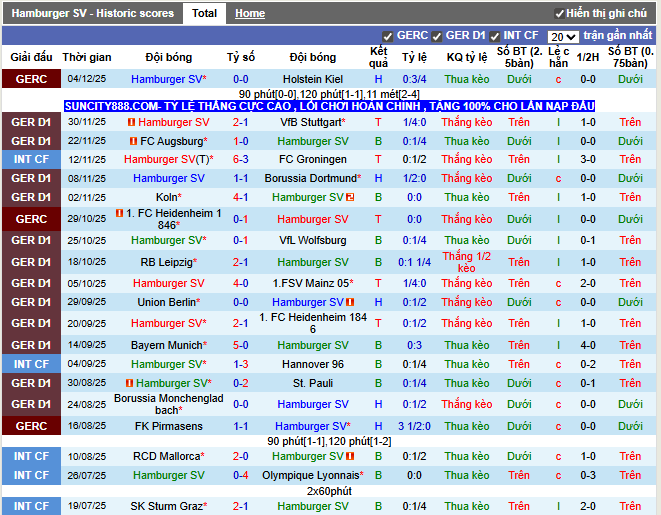
Task: Select the '2x60phút' note text
Action: tap(329, 491)
